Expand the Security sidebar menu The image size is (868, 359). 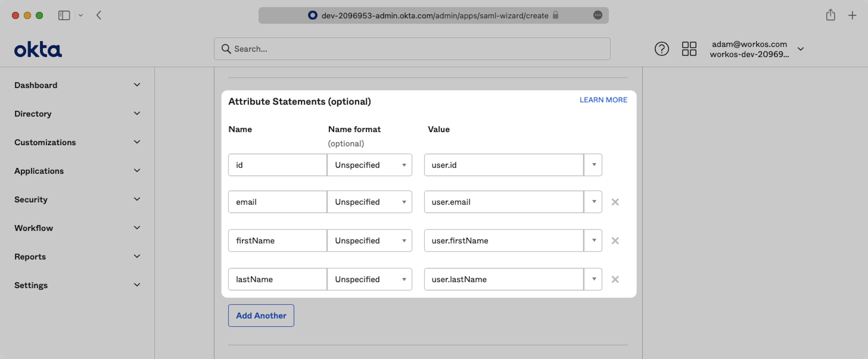point(77,199)
